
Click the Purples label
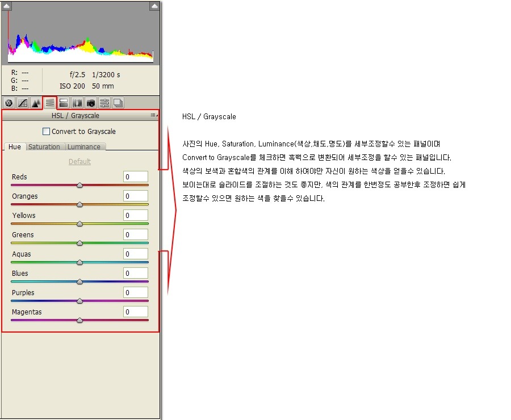click(x=23, y=293)
